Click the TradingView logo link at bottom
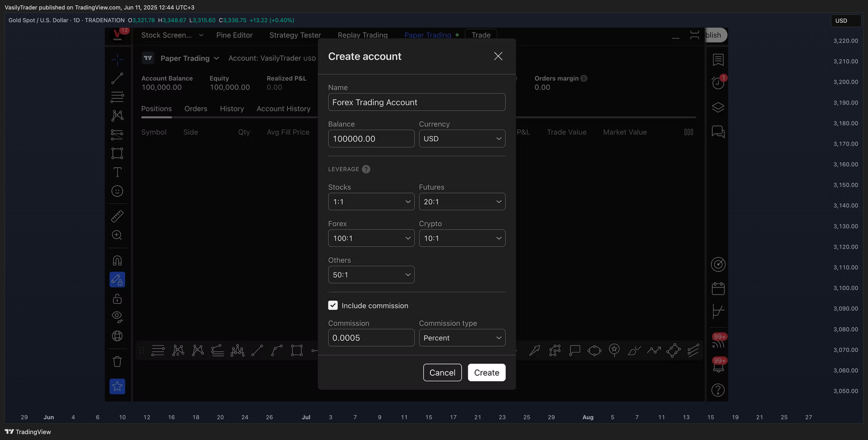Viewport: 868px width, 440px height. click(x=28, y=431)
